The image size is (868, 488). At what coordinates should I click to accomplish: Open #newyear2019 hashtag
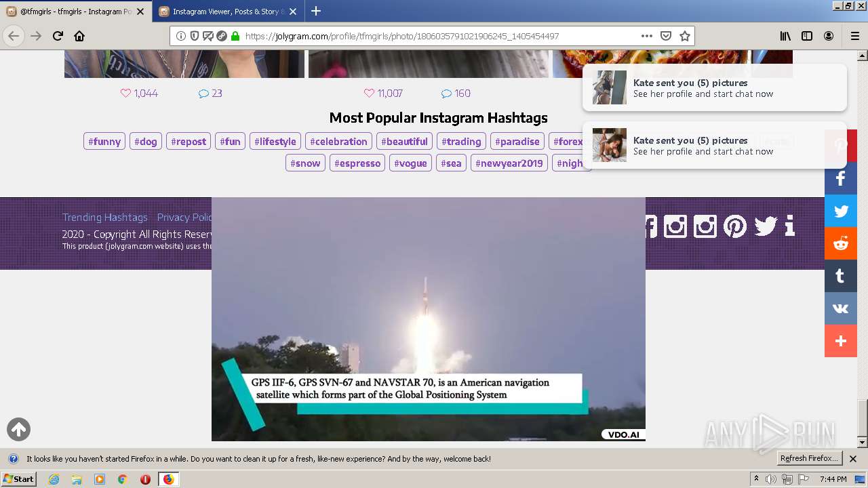pos(509,163)
